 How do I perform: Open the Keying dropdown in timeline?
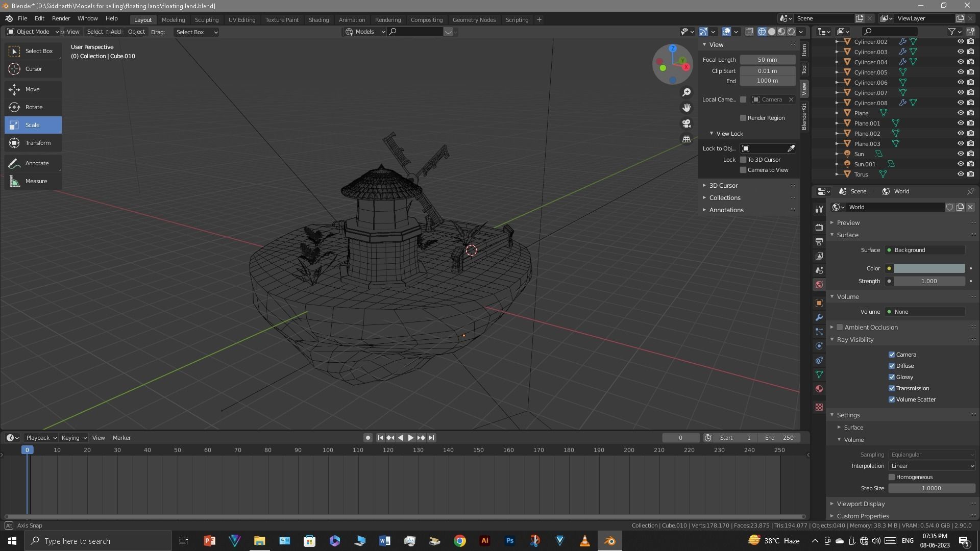(x=74, y=438)
